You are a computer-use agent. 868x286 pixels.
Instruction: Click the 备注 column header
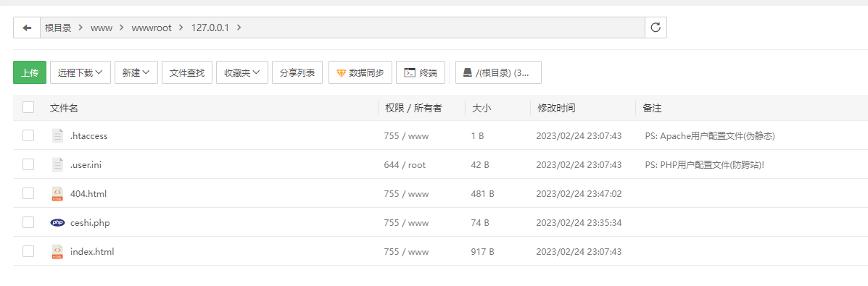[x=652, y=108]
